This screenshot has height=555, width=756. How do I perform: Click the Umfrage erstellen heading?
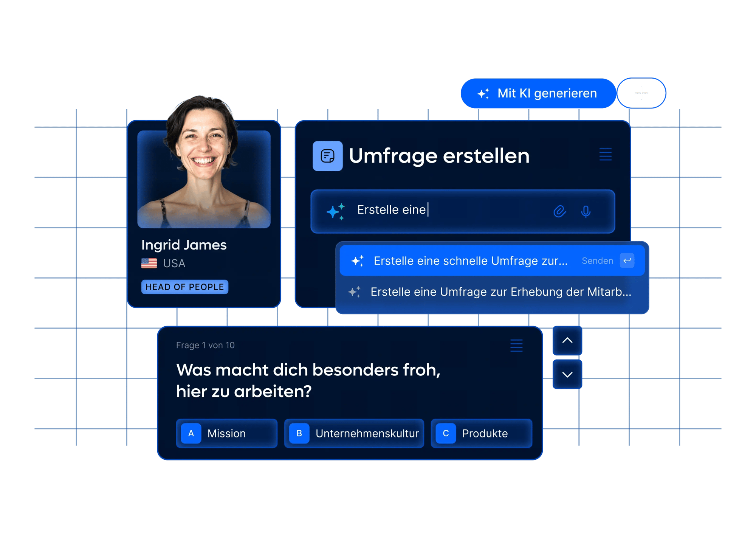coord(439,156)
